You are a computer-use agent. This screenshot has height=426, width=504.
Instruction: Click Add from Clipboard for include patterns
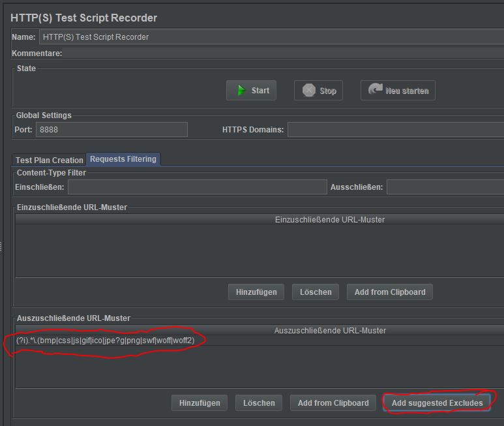[x=389, y=292]
